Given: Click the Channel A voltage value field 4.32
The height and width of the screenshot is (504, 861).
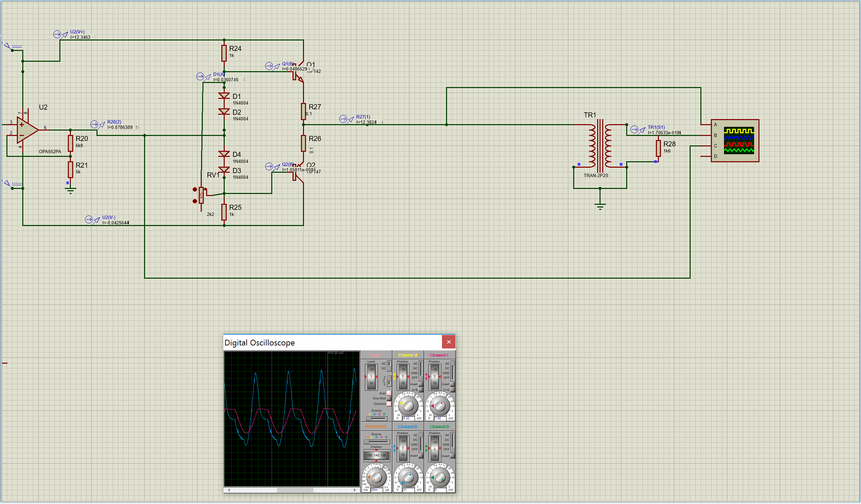Looking at the screenshot, I should 409,418.
